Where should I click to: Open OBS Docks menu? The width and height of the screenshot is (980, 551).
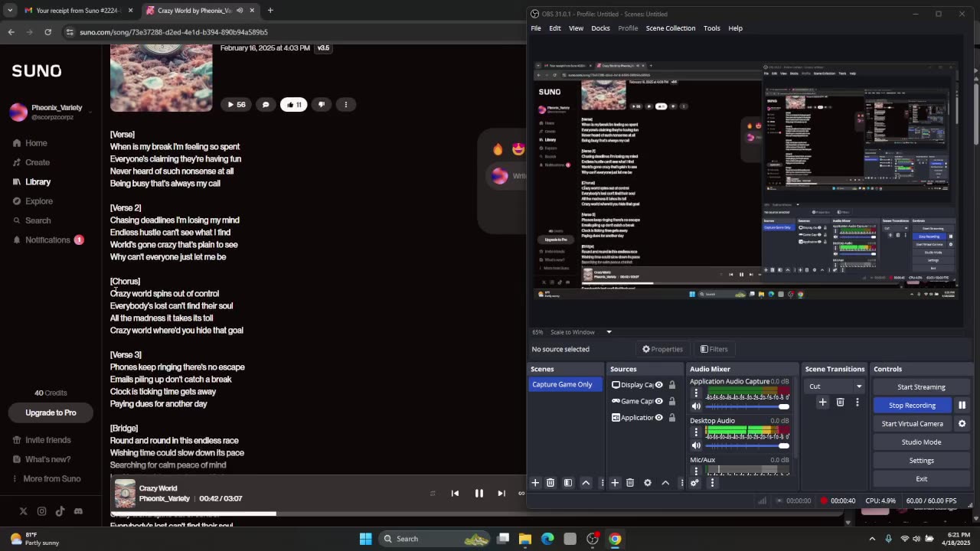click(x=600, y=28)
